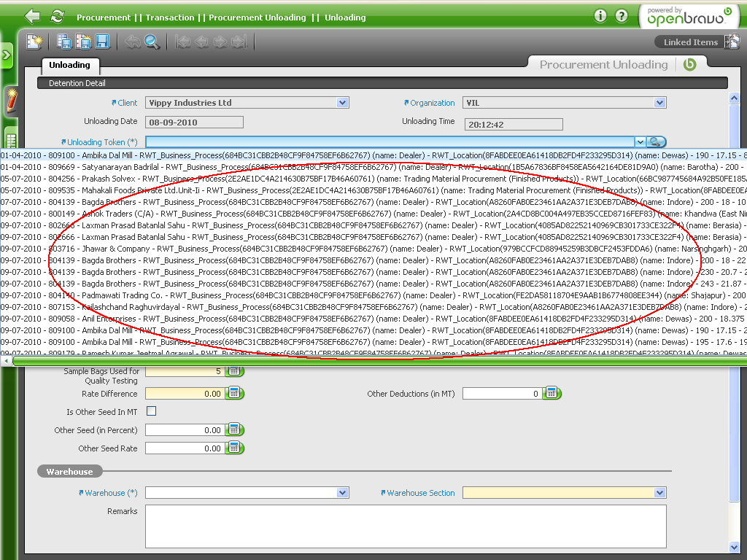The image size is (747, 560).
Task: Open the Warehouse Section dropdown
Action: coord(660,493)
